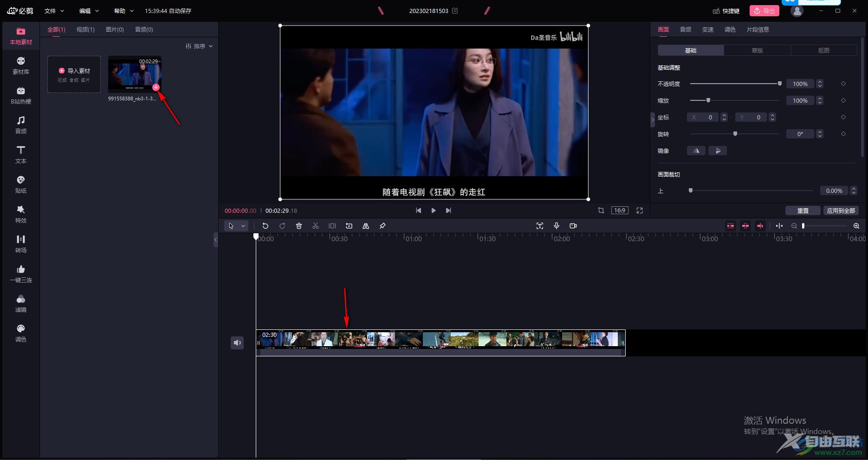
Task: Expand the 排序 sort dropdown
Action: (x=199, y=46)
